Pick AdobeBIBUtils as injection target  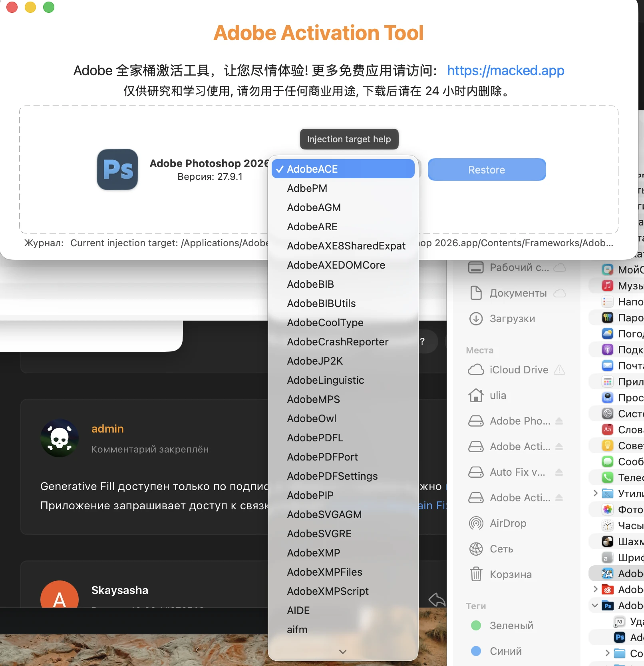(x=343, y=303)
